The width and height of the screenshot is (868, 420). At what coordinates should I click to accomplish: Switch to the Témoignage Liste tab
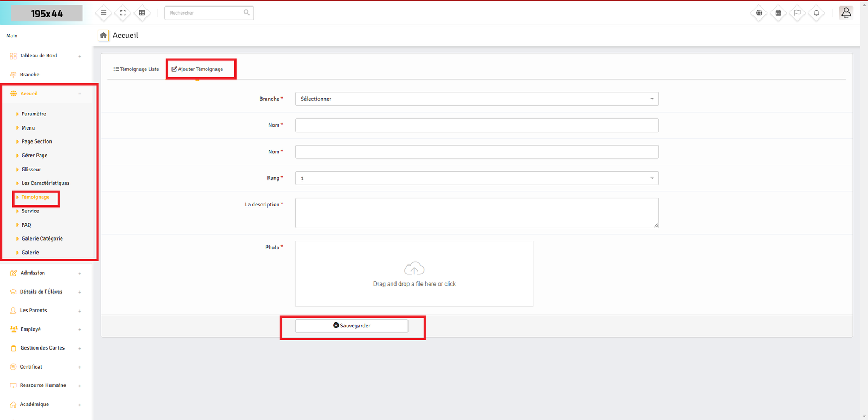(136, 69)
